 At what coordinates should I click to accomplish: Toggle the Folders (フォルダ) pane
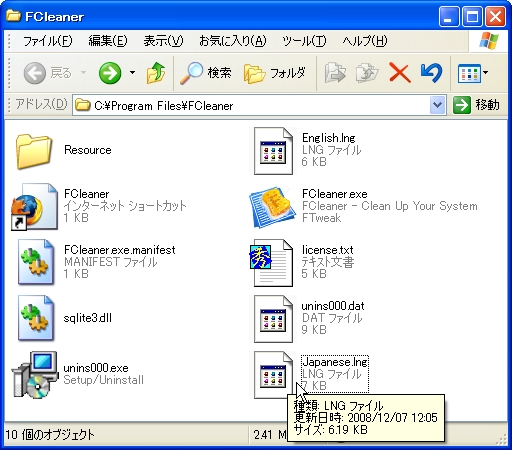274,73
